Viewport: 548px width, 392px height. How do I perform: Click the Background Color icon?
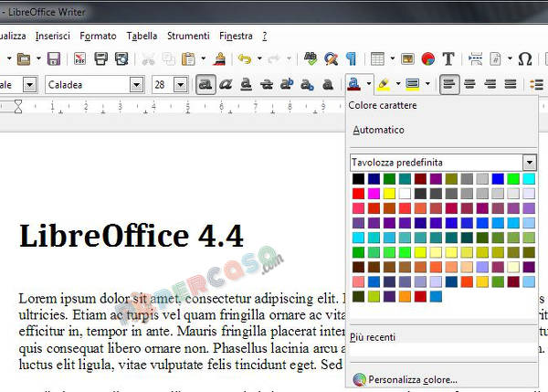point(413,84)
